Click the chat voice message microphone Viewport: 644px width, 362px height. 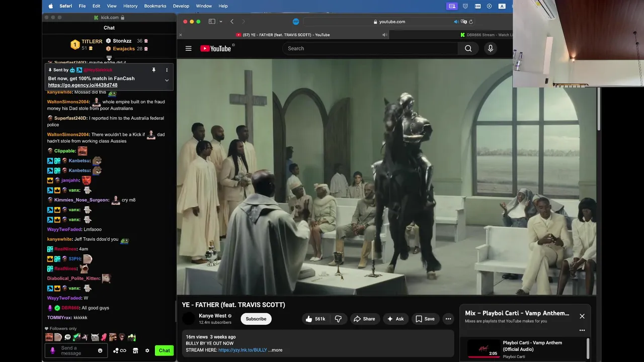[x=52, y=350]
